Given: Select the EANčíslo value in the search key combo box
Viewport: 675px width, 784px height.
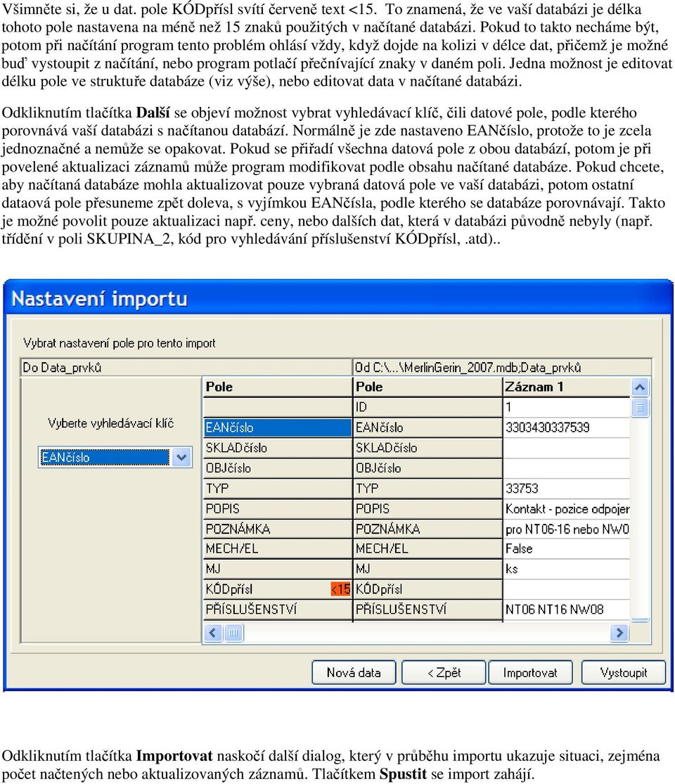Looking at the screenshot, I should pos(105,457).
